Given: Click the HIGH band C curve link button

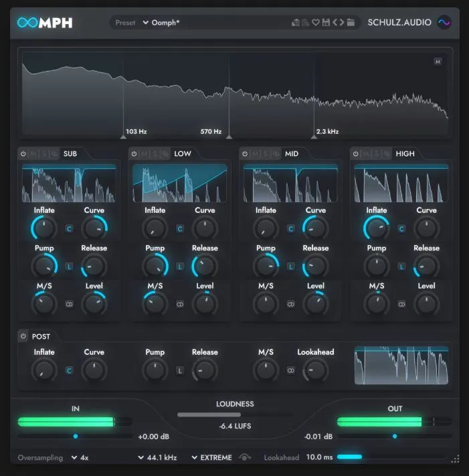Looking at the screenshot, I should [401, 229].
